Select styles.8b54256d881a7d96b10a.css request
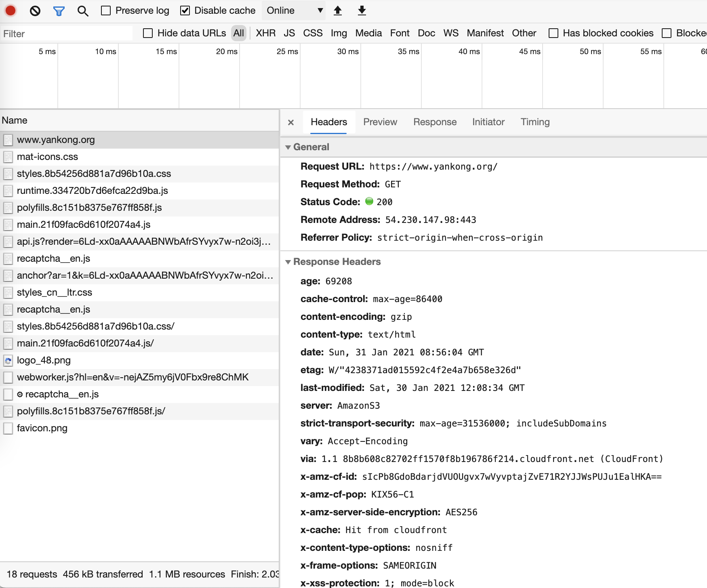 [x=139, y=174]
